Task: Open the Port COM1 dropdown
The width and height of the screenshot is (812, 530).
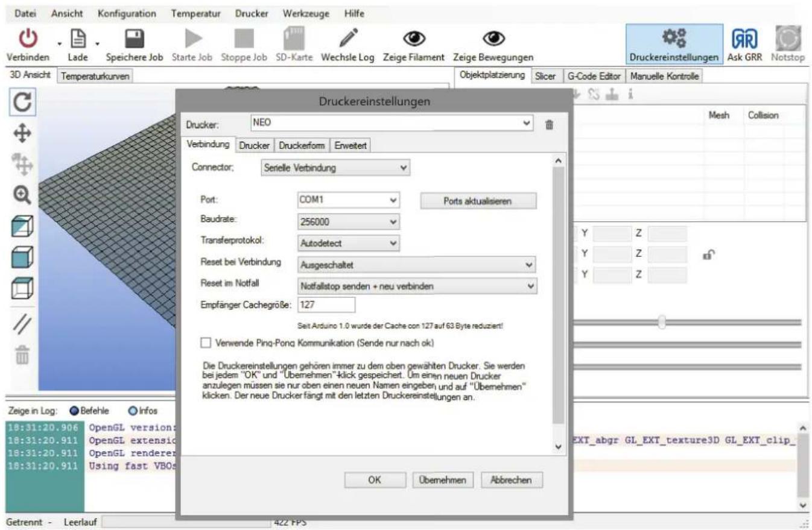Action: [393, 200]
